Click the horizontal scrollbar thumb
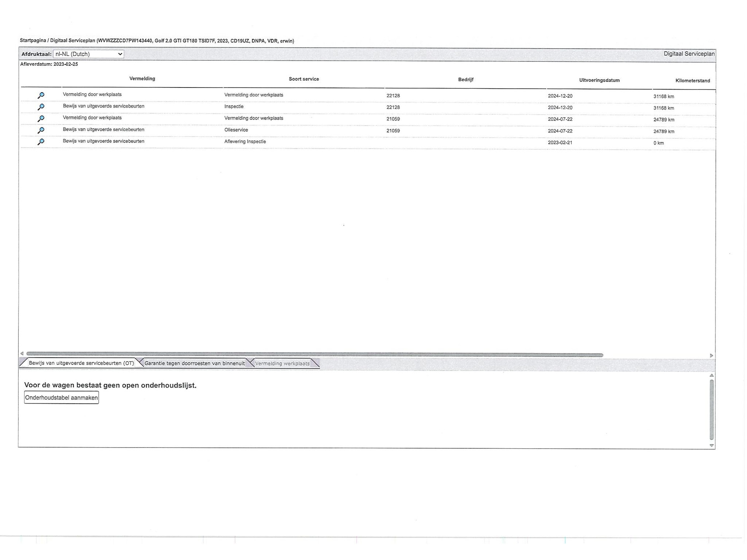The image size is (747, 560). click(314, 355)
